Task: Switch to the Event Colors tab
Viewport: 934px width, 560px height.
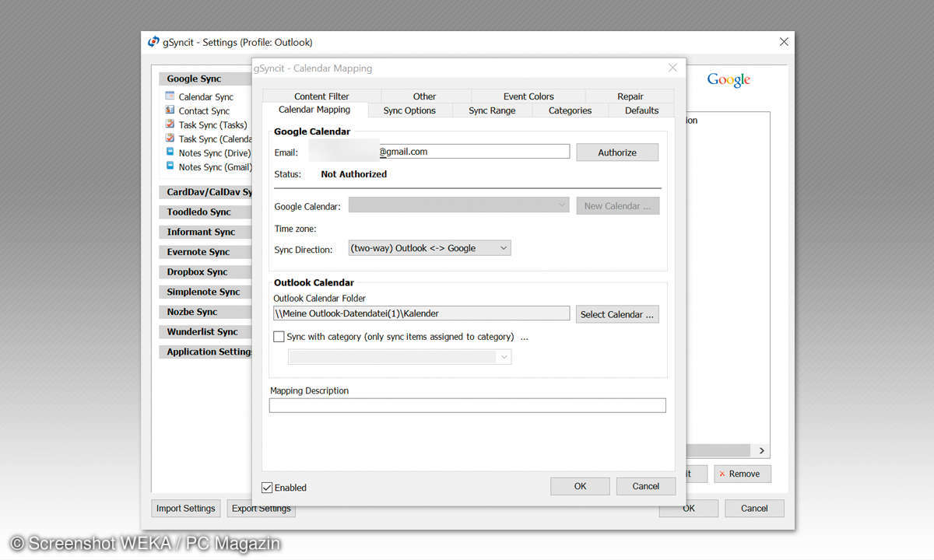Action: click(x=528, y=96)
